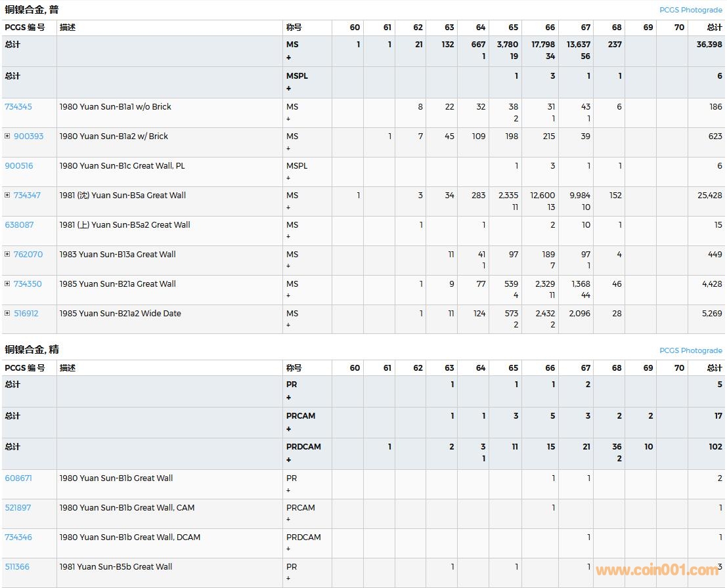Image resolution: width=727 pixels, height=588 pixels.
Task: Click the 511366 coin number link
Action: coord(17,567)
